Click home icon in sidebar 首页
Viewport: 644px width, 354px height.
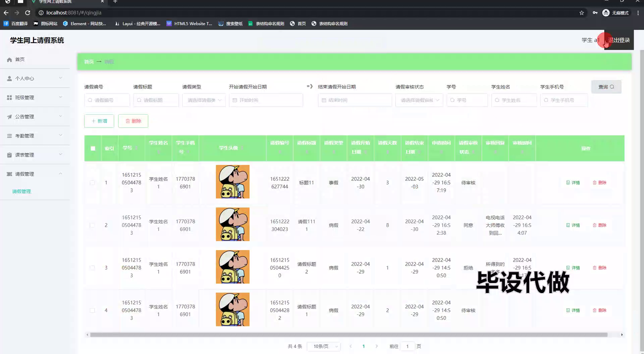click(x=9, y=60)
